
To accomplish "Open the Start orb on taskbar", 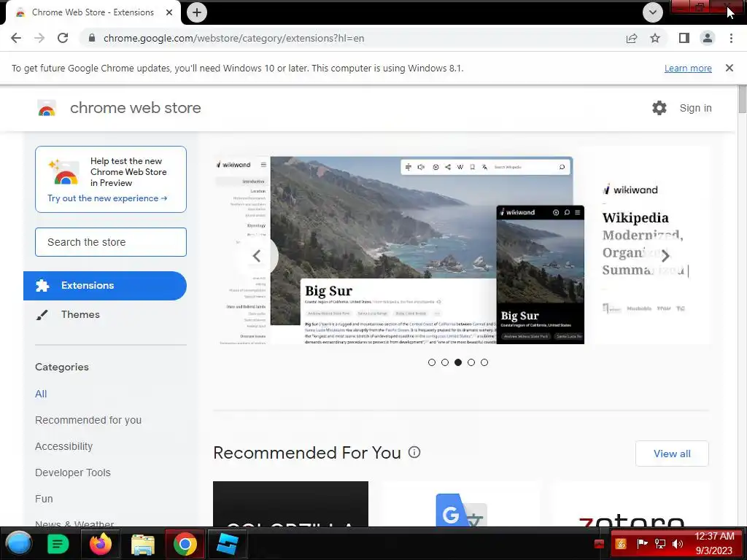I will 19,543.
